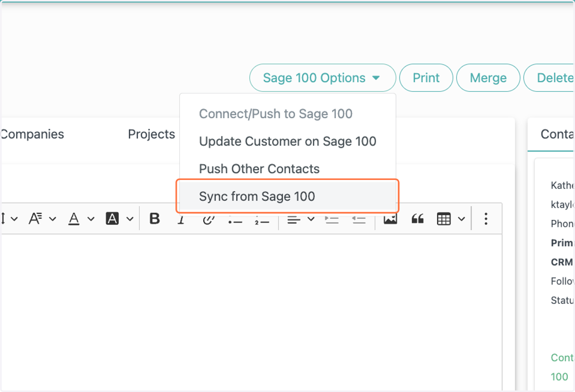Click Connect/Push to Sage 100 entry

coord(287,114)
